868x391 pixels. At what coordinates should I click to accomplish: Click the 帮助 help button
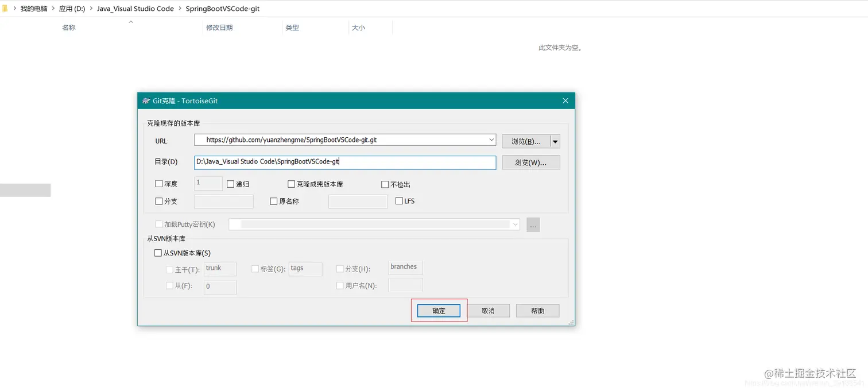[x=538, y=311]
